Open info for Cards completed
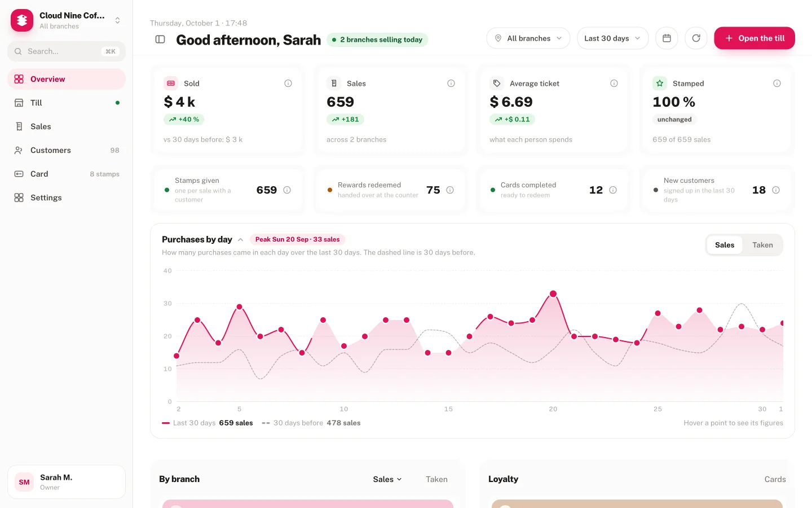 (x=613, y=190)
